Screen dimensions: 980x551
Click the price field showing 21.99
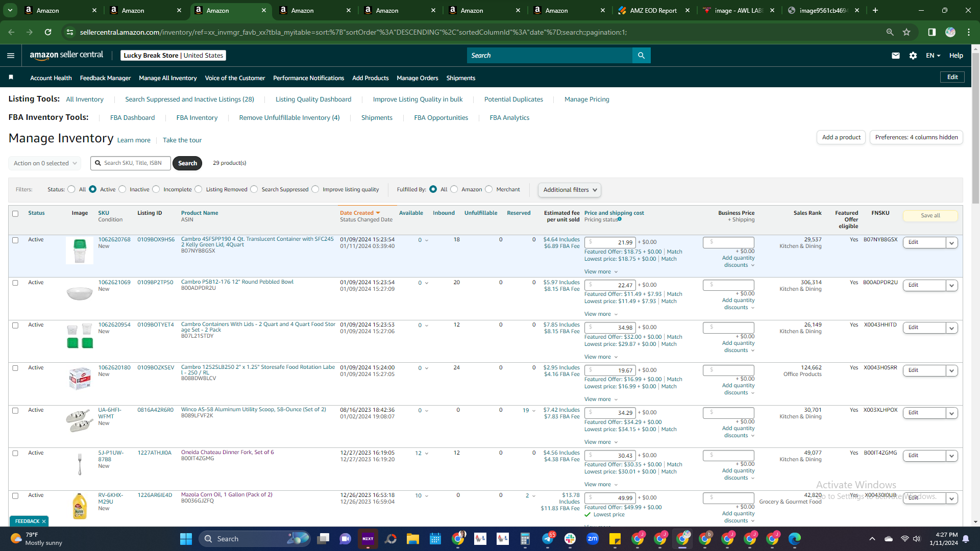coord(610,242)
